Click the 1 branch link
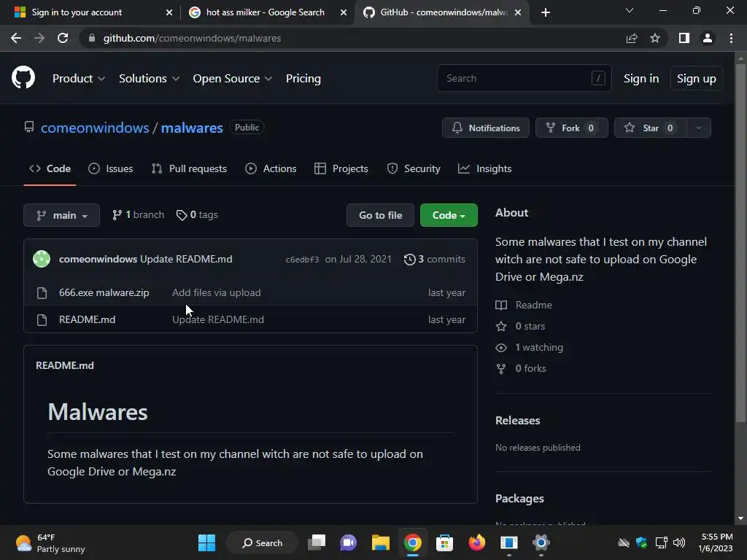 coord(138,215)
